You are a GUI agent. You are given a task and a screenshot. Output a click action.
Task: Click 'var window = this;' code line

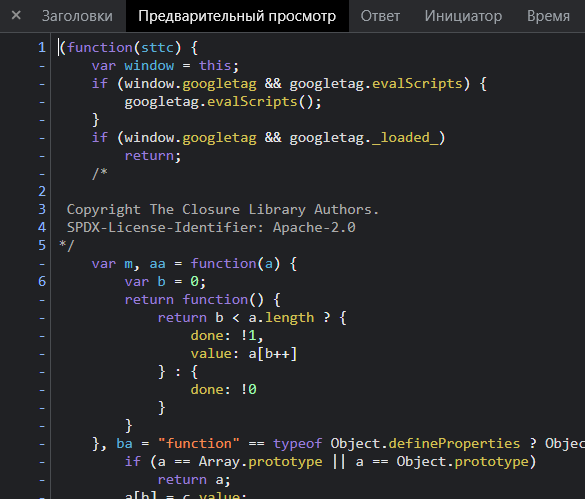click(165, 66)
